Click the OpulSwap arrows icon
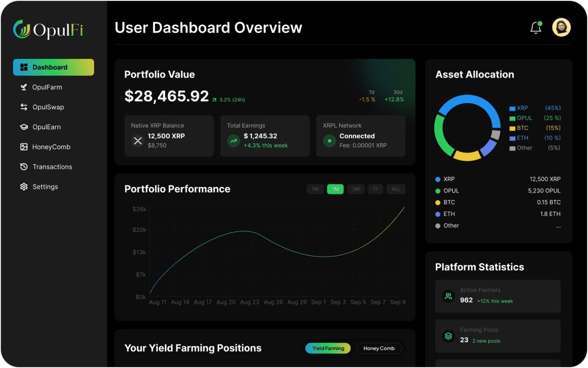Screen dimensions: 588x368 pos(24,107)
